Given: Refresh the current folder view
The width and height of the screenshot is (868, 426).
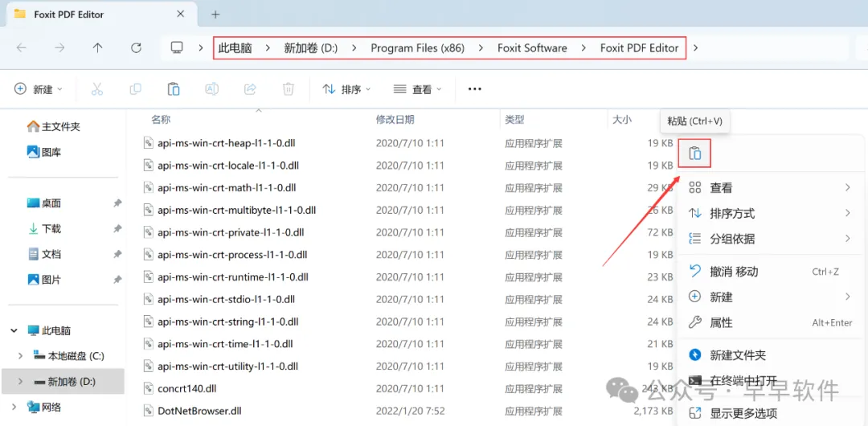Looking at the screenshot, I should coord(136,48).
